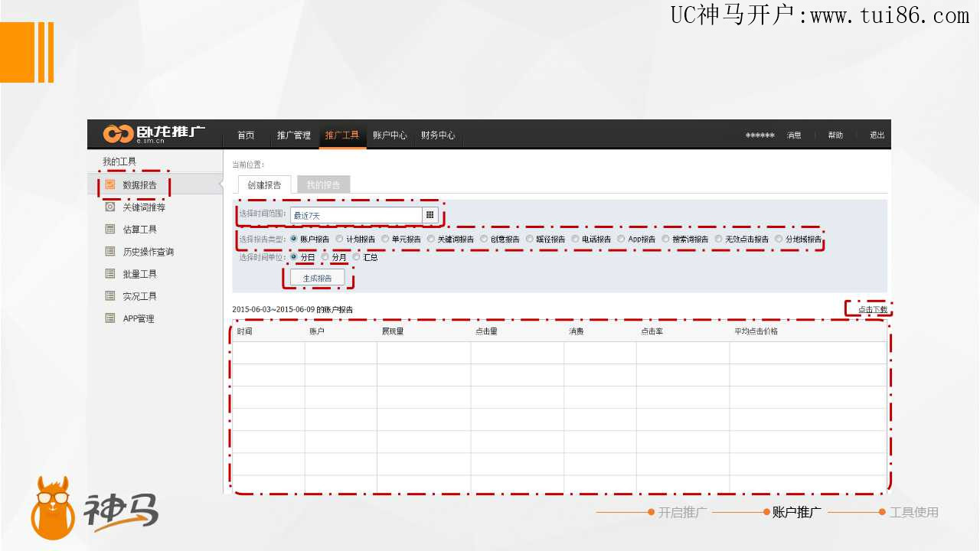Click the 展现量 column header

click(x=393, y=331)
